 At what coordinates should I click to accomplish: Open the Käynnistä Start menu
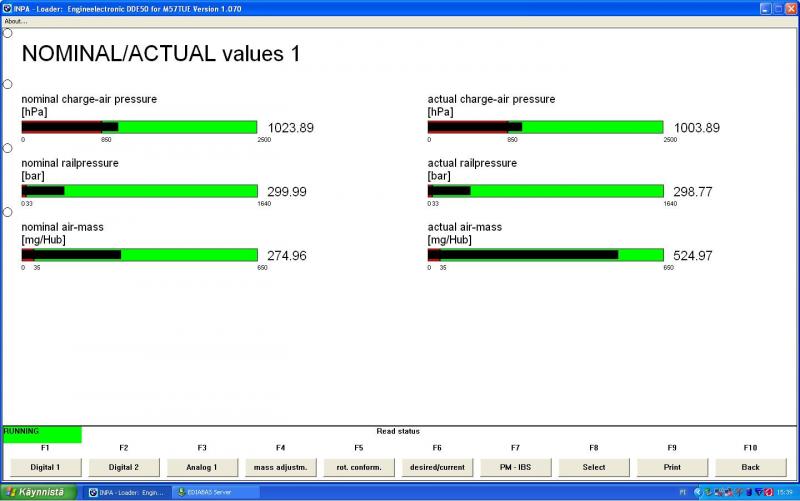point(38,492)
